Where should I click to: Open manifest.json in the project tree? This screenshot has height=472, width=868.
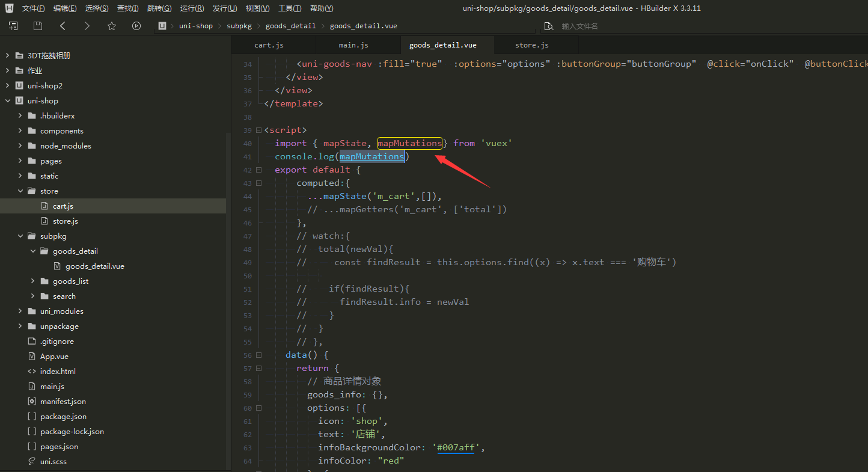(x=63, y=402)
